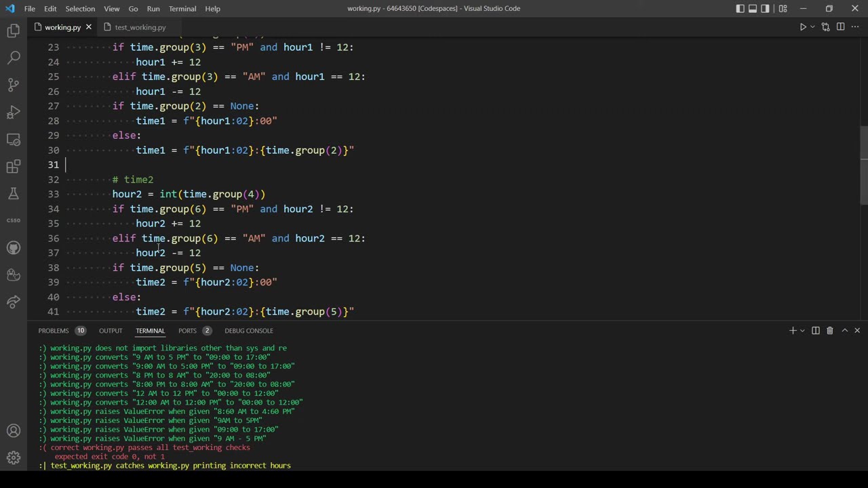Open the Run menu
The image size is (868, 488).
click(153, 9)
